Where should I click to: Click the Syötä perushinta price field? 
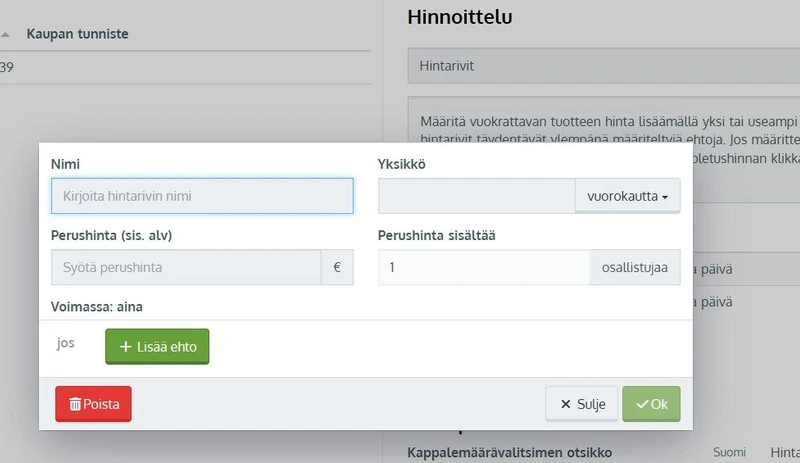186,267
